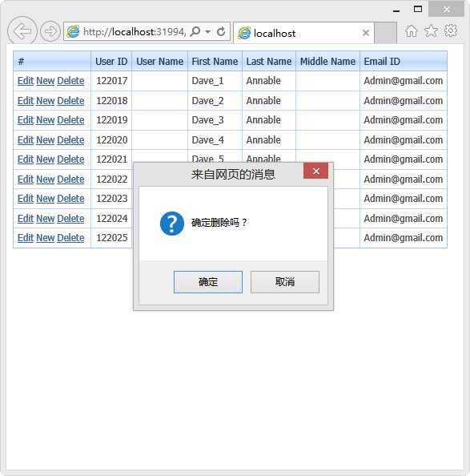Maximize the browser window

click(418, 9)
